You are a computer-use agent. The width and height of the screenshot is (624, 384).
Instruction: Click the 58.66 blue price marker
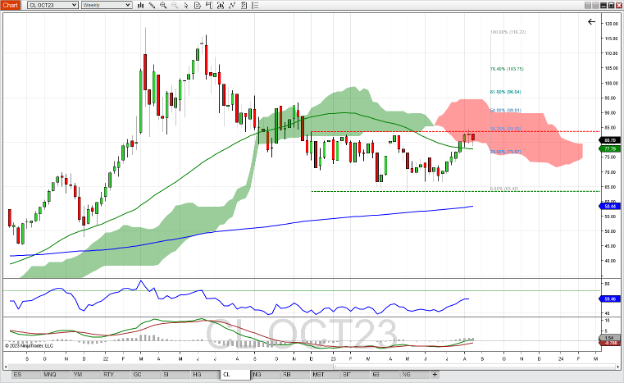(x=610, y=206)
